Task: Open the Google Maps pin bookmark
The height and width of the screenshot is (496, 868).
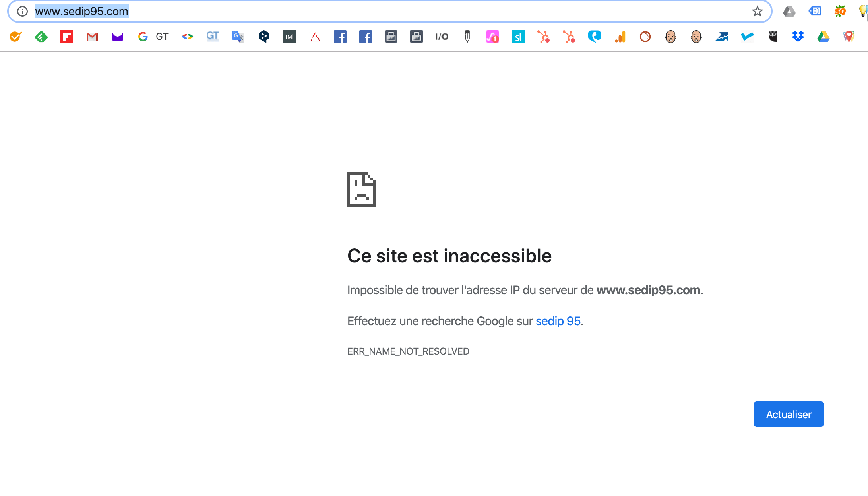Action: tap(849, 37)
